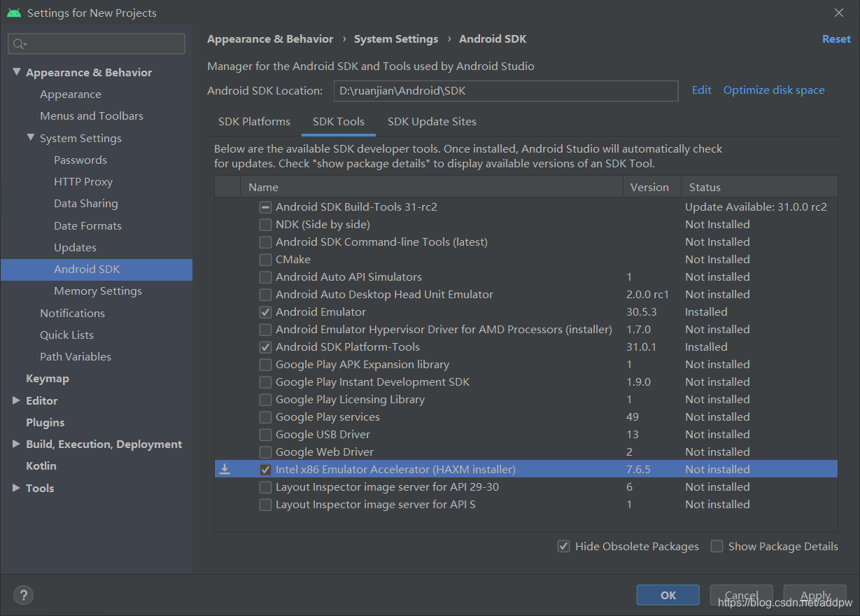The image size is (860, 616).
Task: Collapse the System Settings tree node
Action: click(30, 138)
